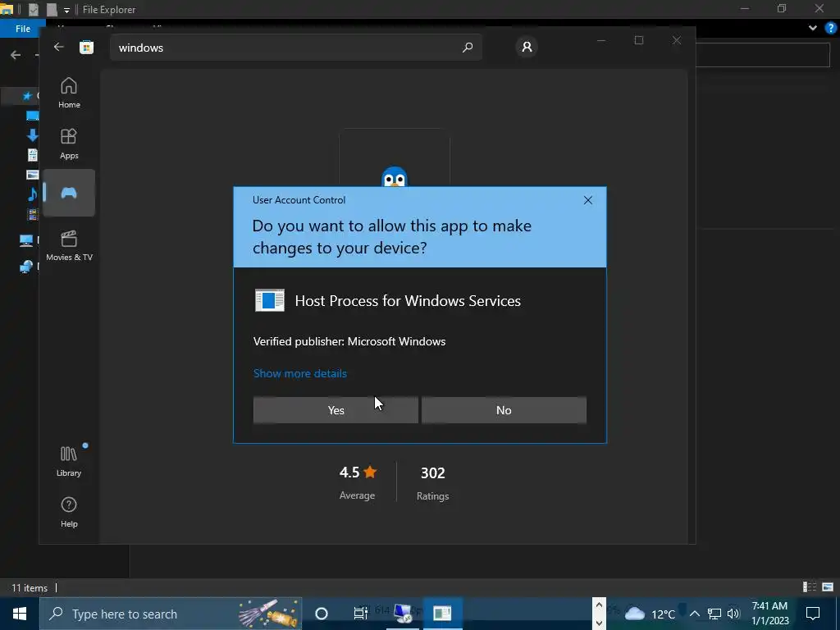This screenshot has height=630, width=840.
Task: Click the File Explorer search field
Action: 763,55
